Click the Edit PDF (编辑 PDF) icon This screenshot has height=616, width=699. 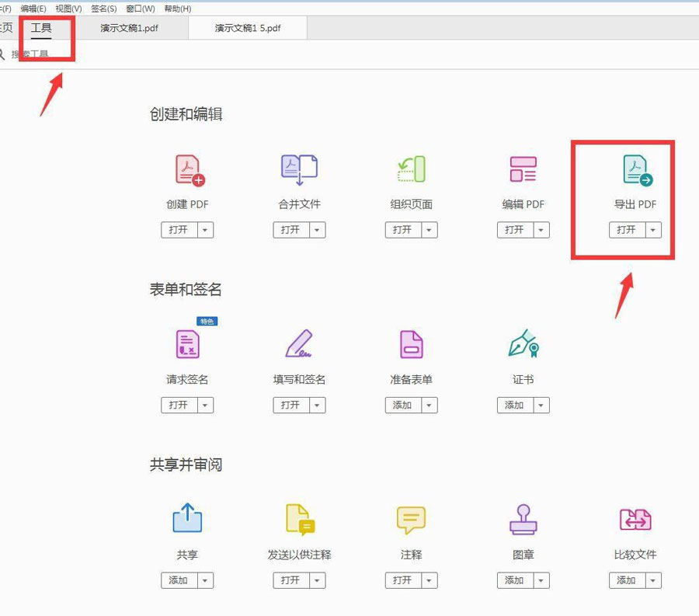click(523, 170)
